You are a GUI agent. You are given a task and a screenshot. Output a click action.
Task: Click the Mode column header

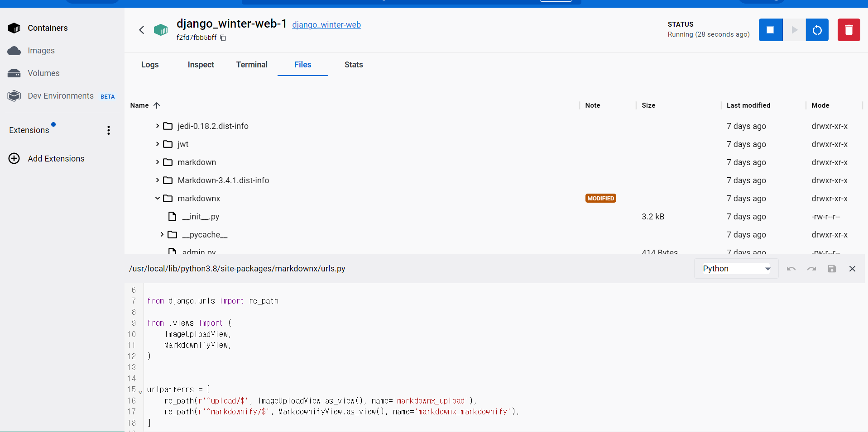pyautogui.click(x=820, y=105)
